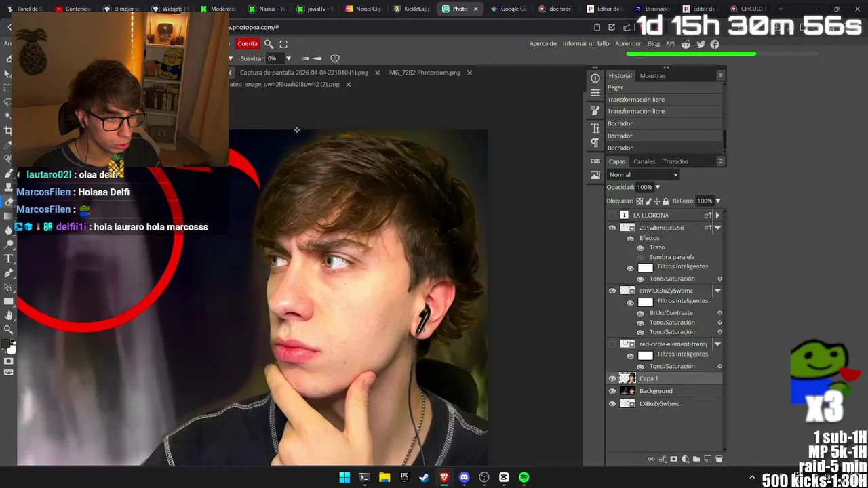The image size is (868, 488).
Task: Open the image thumbnail panel icon
Action: point(595,175)
